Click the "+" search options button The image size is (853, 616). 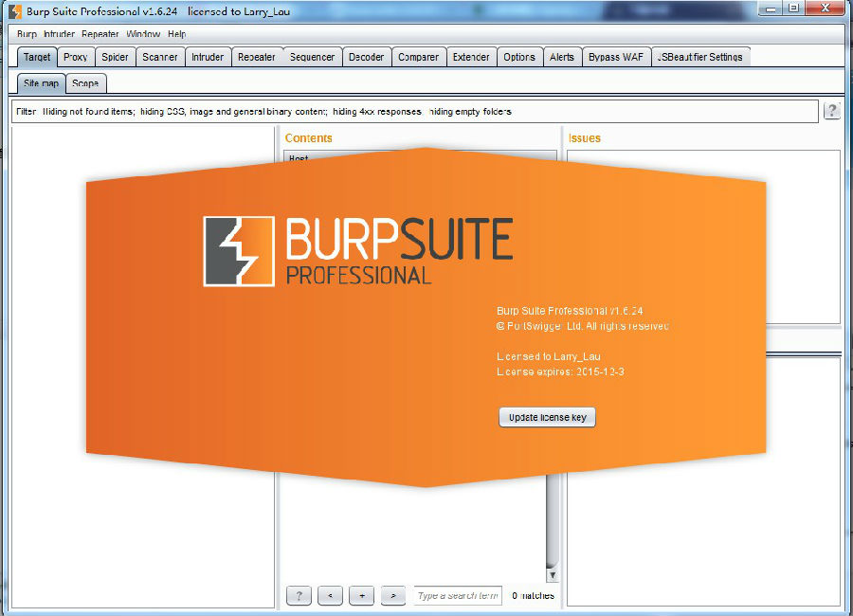(x=361, y=595)
